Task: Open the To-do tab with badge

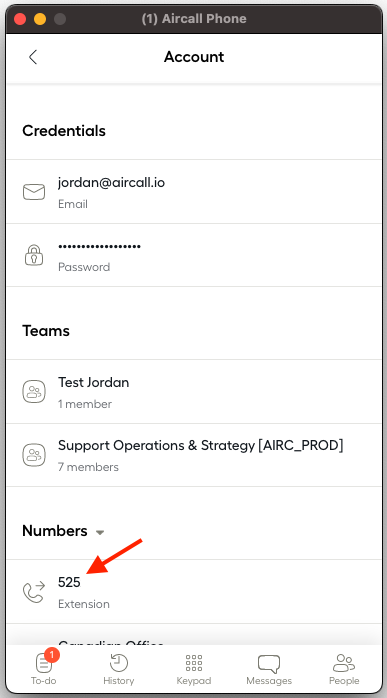Action: point(44,667)
